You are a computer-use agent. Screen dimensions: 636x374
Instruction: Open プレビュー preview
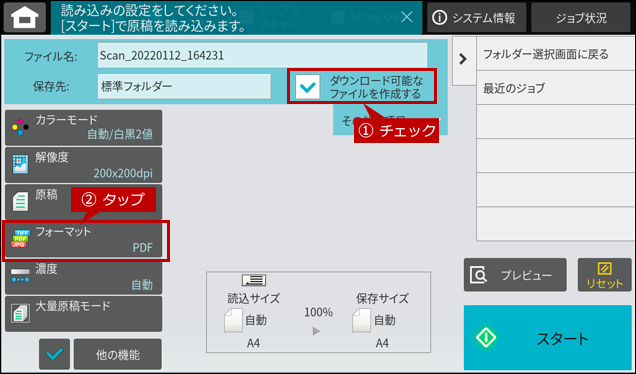515,275
